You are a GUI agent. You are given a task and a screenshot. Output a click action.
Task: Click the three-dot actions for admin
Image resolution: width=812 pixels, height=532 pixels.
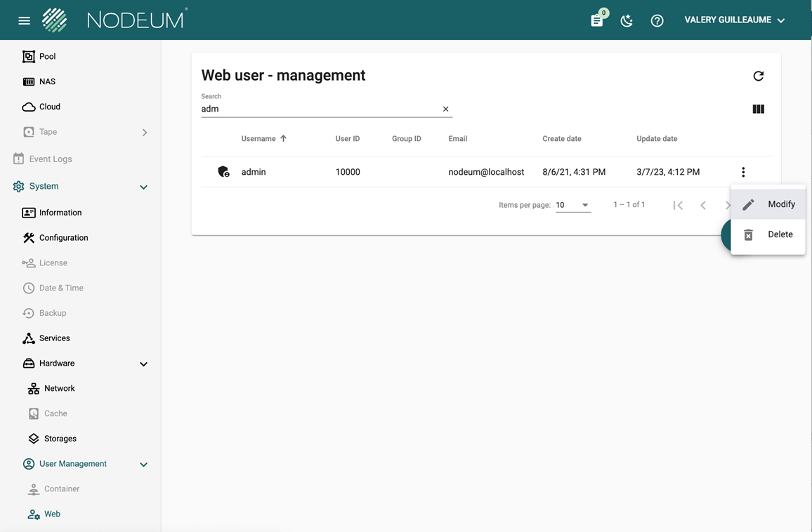tap(743, 172)
